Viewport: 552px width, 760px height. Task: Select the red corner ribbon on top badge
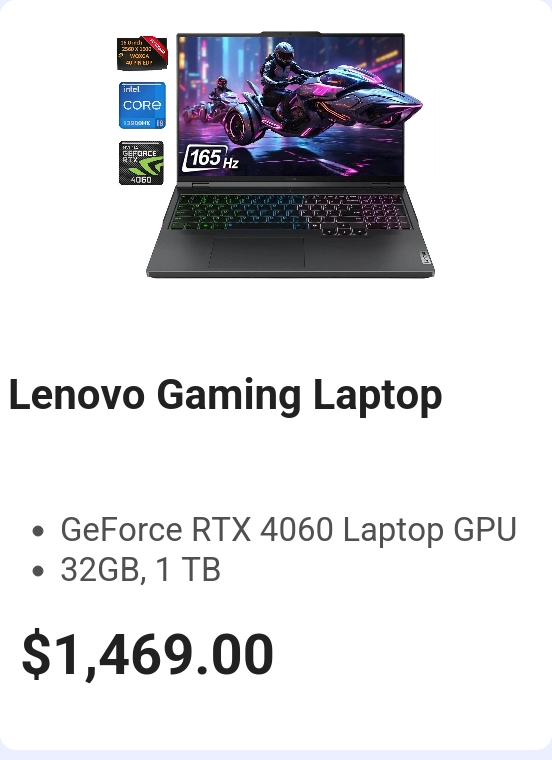158,49
